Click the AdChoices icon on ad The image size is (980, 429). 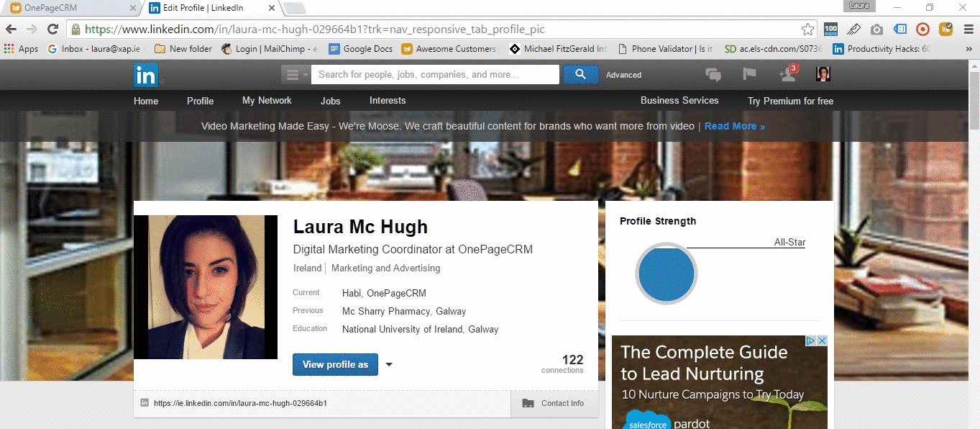coord(810,340)
